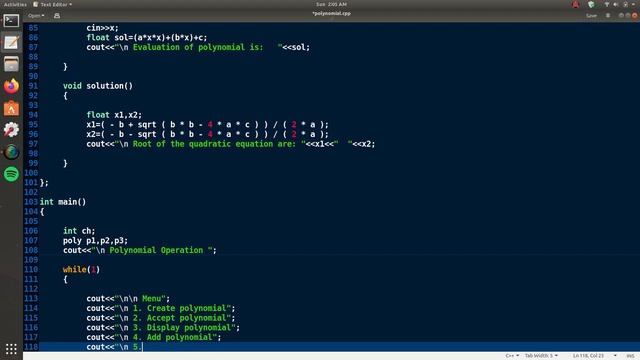Viewport: 640px width, 360px height.
Task: Click the line number 103 gutter
Action: click(x=31, y=202)
